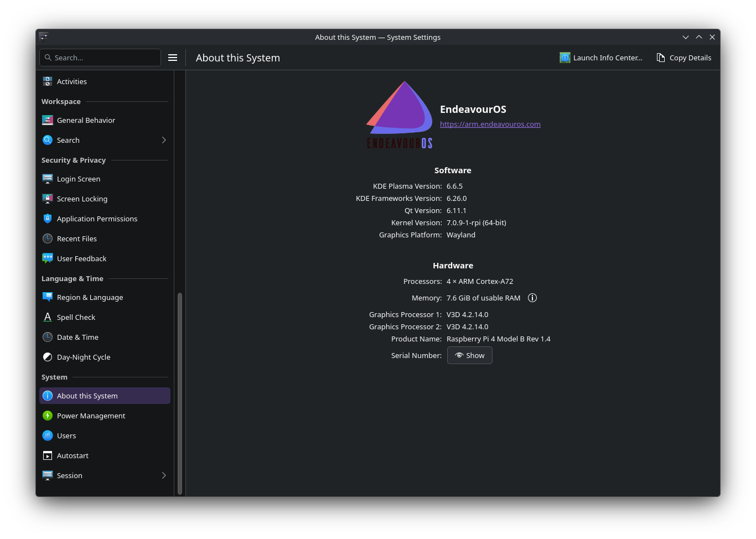The height and width of the screenshot is (539, 756).
Task: Open Power Management green icon
Action: 48,416
